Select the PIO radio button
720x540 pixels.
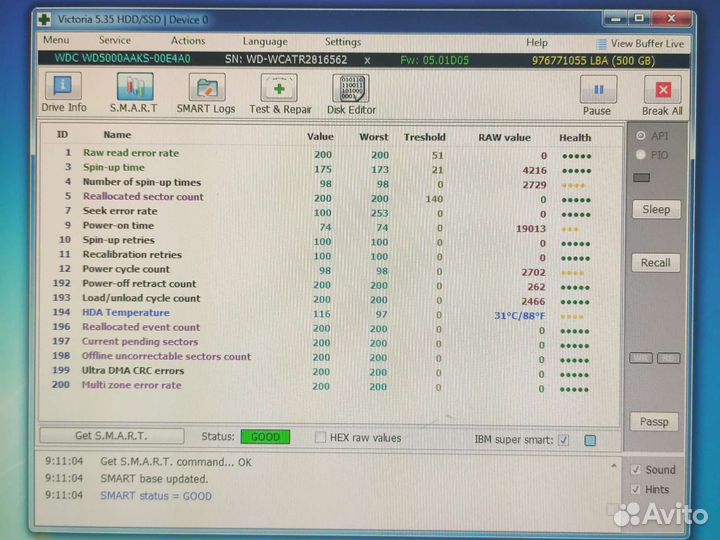[641, 155]
